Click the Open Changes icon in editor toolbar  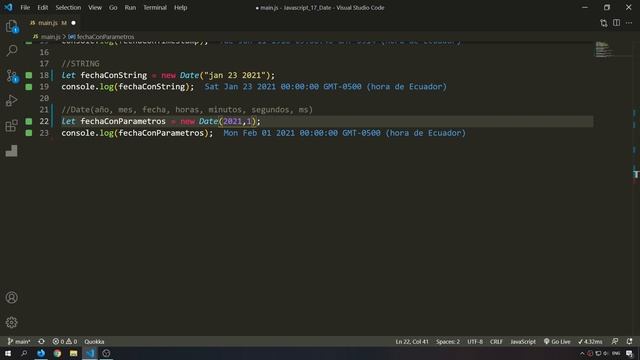pos(604,23)
